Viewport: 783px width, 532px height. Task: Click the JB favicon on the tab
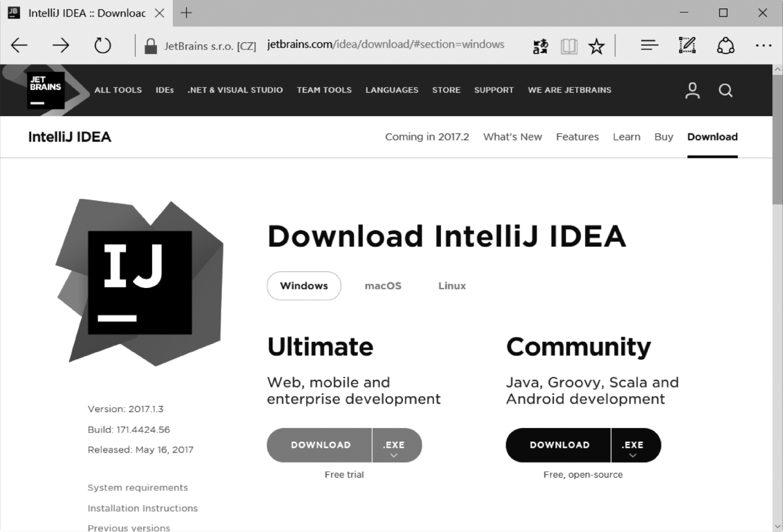click(14, 13)
